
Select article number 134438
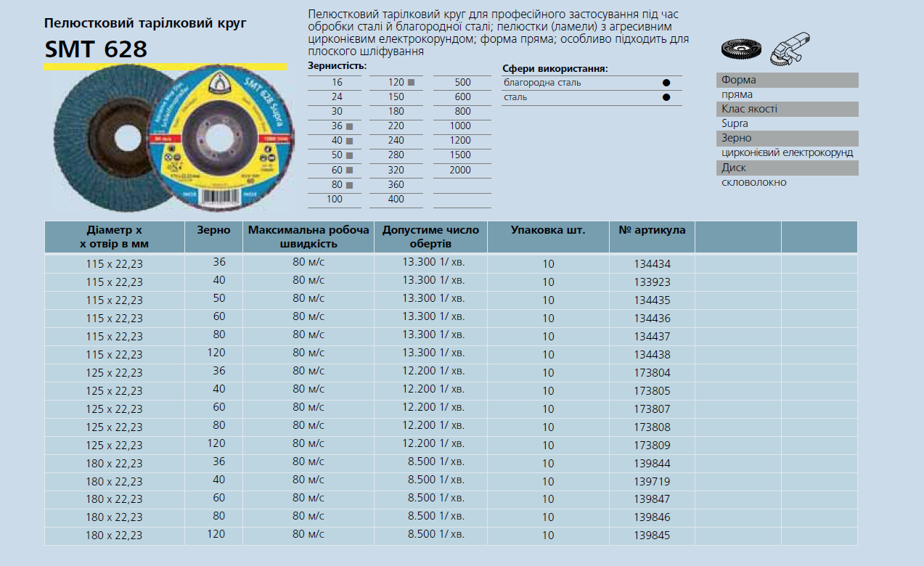point(653,355)
